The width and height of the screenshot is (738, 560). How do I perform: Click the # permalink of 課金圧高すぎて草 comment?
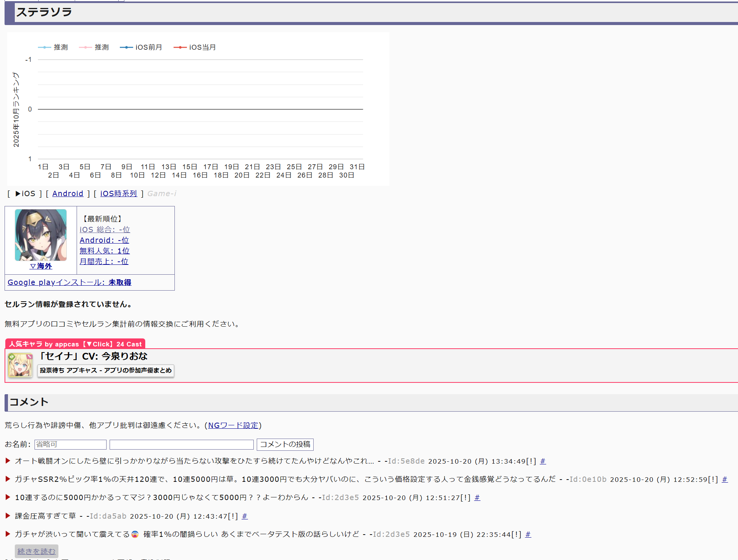click(245, 516)
